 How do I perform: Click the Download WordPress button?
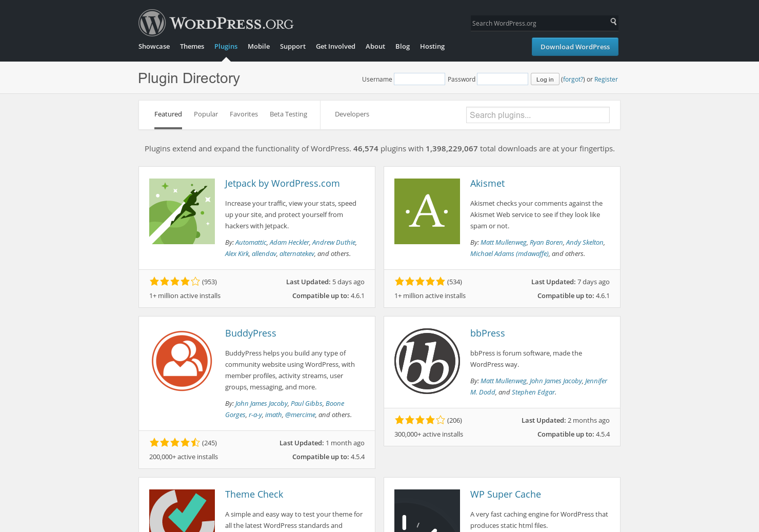575,47
